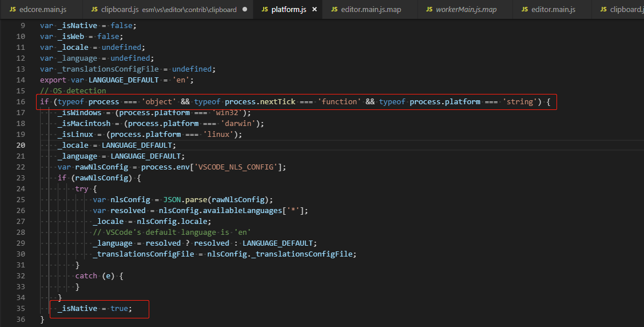Click JS file icon of edcore.main.js tab

pyautogui.click(x=13, y=9)
